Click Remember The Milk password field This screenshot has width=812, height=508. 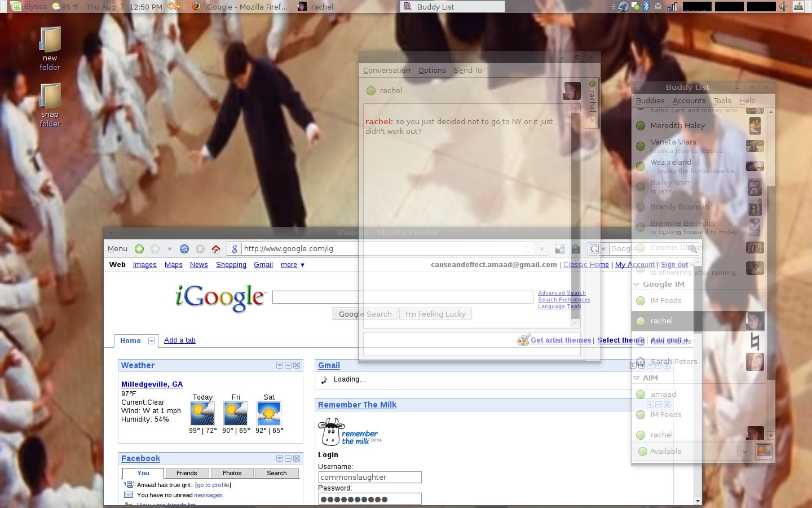(x=370, y=499)
